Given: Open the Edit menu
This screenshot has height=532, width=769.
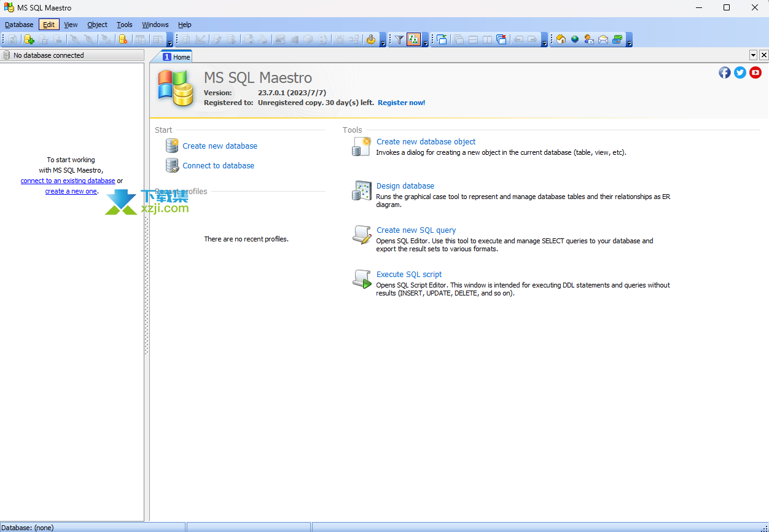Looking at the screenshot, I should [49, 25].
